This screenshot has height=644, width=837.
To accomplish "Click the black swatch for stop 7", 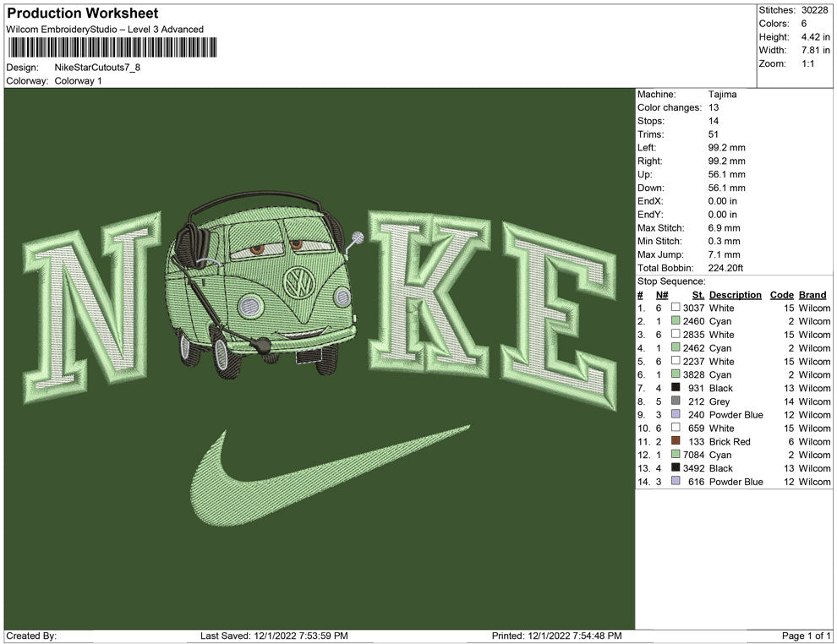I will click(x=676, y=387).
